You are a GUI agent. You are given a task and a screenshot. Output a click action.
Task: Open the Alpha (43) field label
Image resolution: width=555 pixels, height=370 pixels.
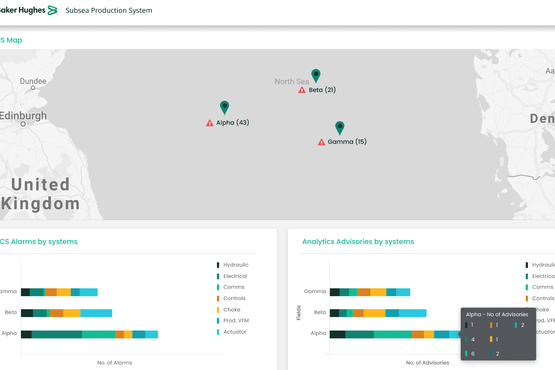[233, 123]
